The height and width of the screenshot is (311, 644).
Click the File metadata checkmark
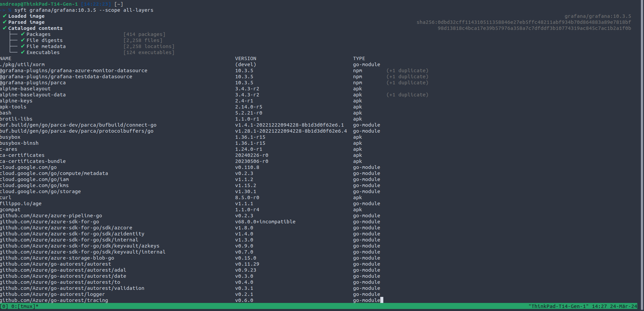(x=23, y=46)
